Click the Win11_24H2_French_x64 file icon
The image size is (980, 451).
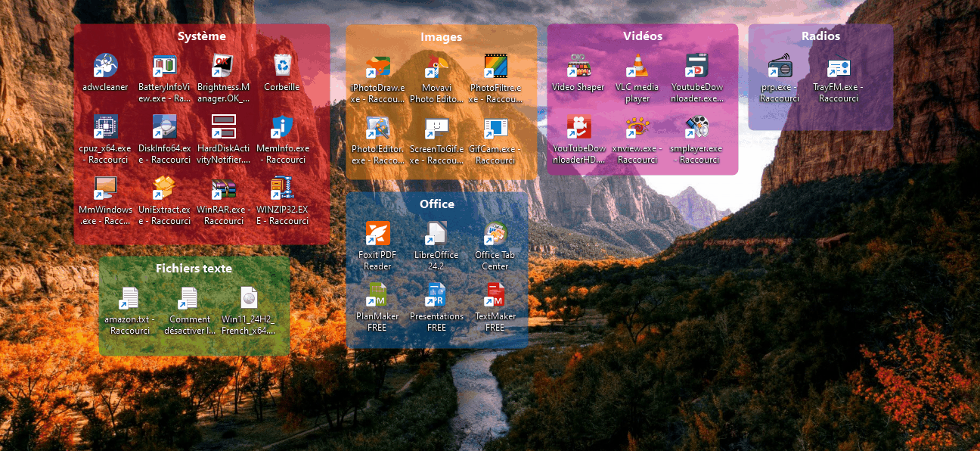click(x=248, y=298)
